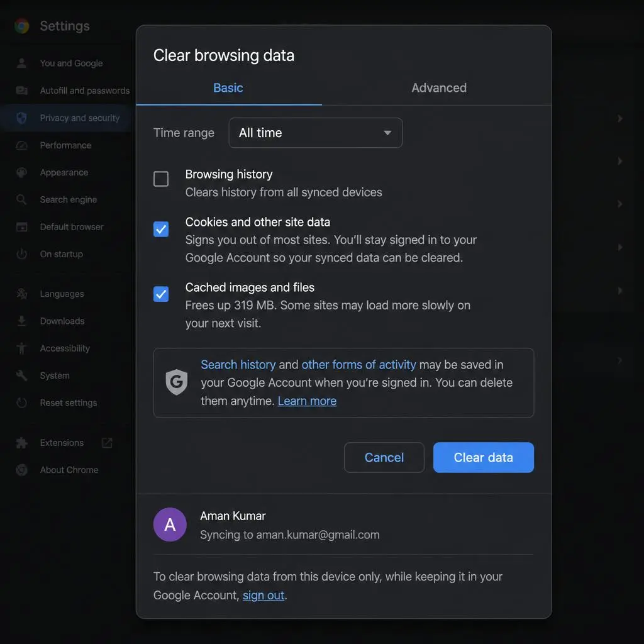
Task: Click the About Chrome logo icon
Action: 22,470
